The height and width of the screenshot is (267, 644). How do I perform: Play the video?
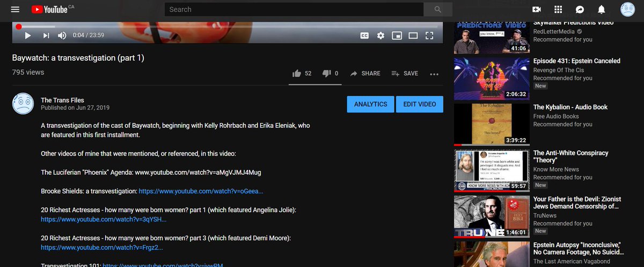[x=28, y=35]
